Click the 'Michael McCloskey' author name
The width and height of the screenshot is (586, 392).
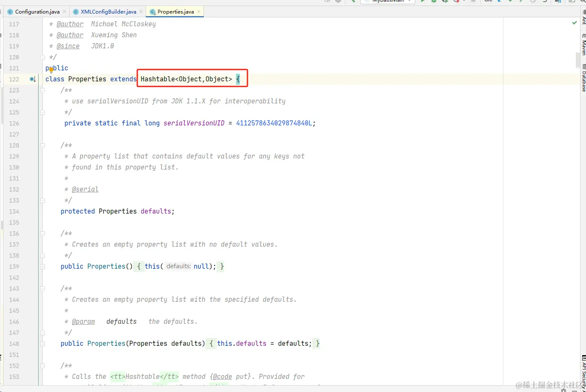[123, 24]
